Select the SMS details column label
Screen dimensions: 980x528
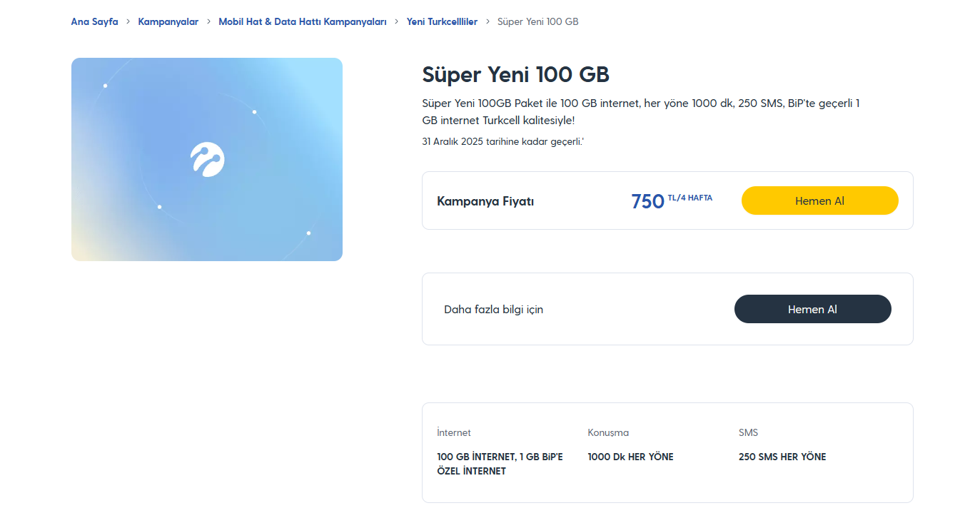click(x=748, y=432)
